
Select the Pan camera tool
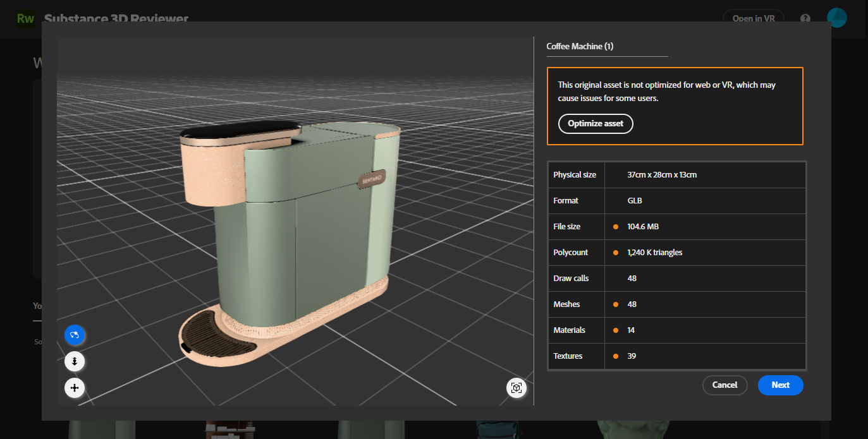pos(75,387)
